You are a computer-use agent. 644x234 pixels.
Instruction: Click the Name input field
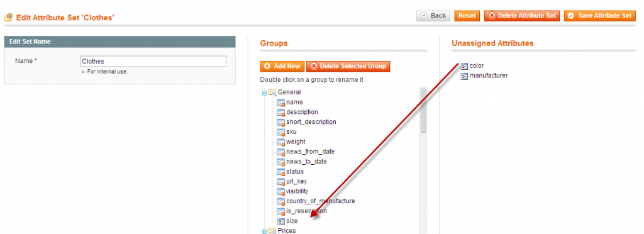[x=153, y=61]
